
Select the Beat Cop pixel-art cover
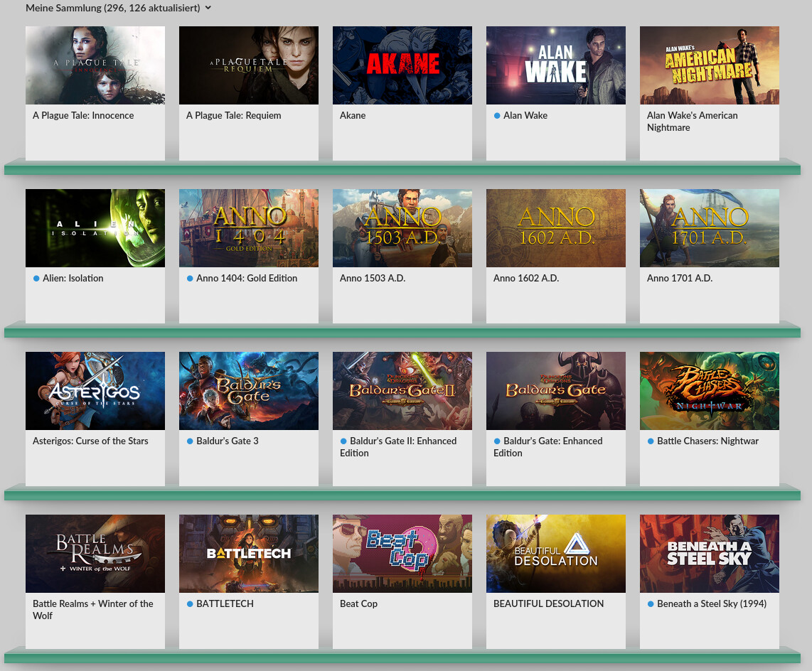[402, 554]
